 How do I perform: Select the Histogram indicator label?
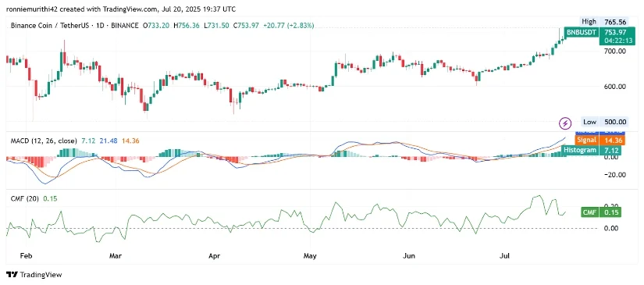tap(581, 150)
